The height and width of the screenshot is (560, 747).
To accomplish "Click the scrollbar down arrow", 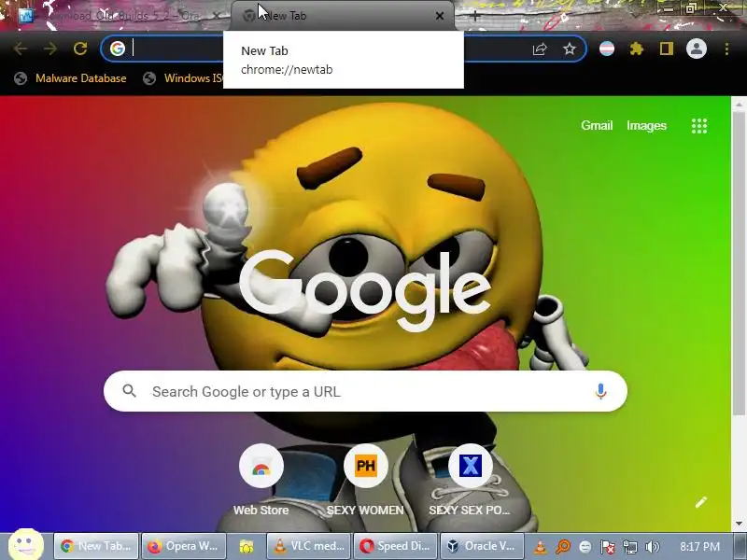I will 739,524.
